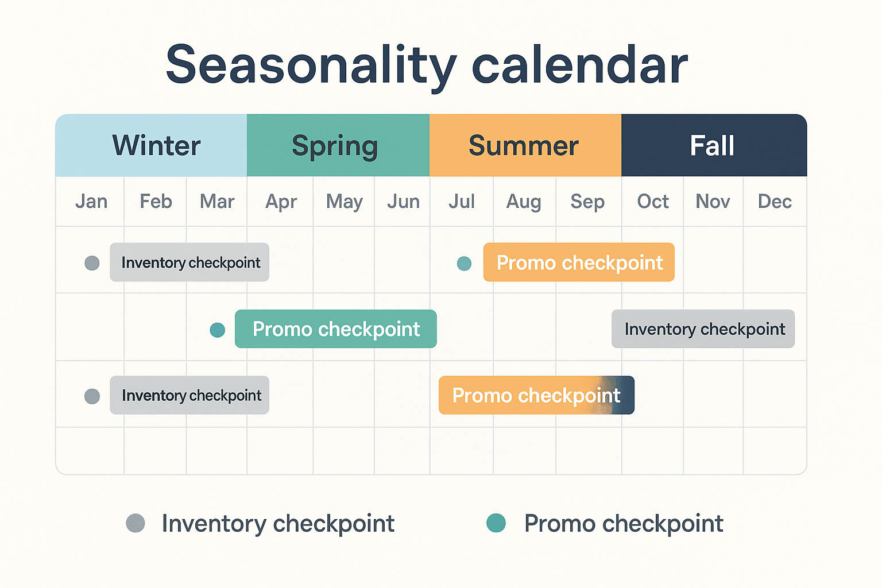Click the gray dot in the third calendar row
Screen dimensions: 882x588
92,396
